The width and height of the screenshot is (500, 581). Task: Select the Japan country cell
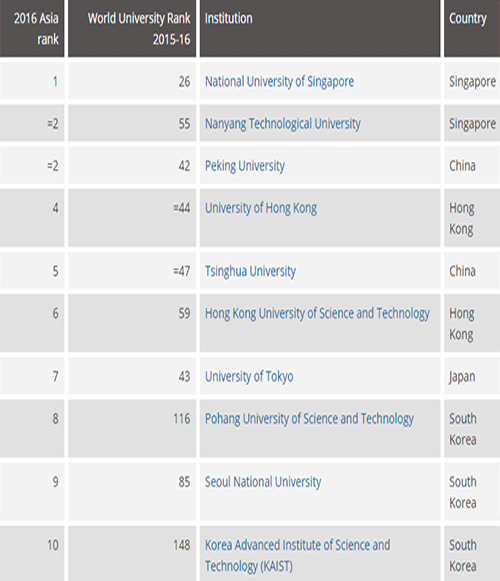[x=472, y=376]
